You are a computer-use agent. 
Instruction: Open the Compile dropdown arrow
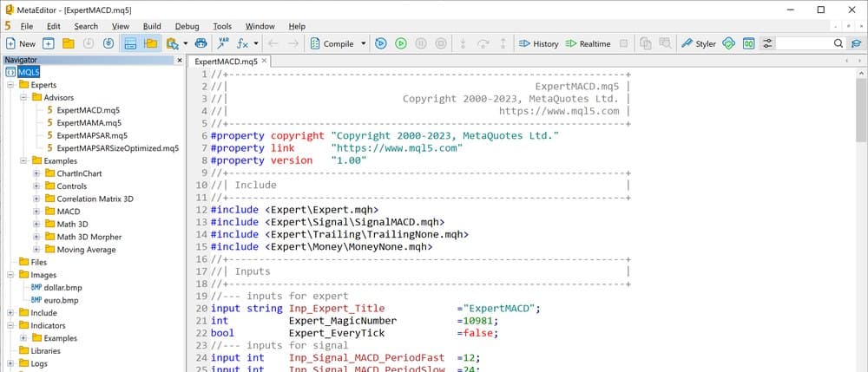[364, 43]
